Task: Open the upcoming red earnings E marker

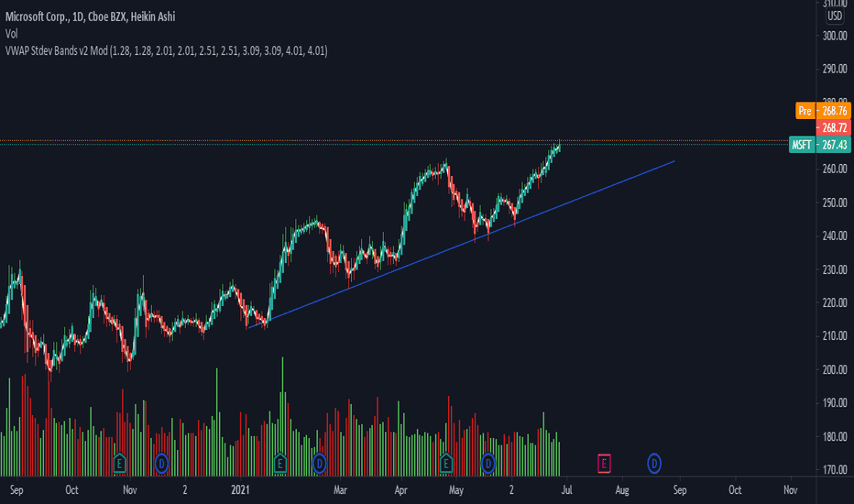Action: click(x=604, y=464)
